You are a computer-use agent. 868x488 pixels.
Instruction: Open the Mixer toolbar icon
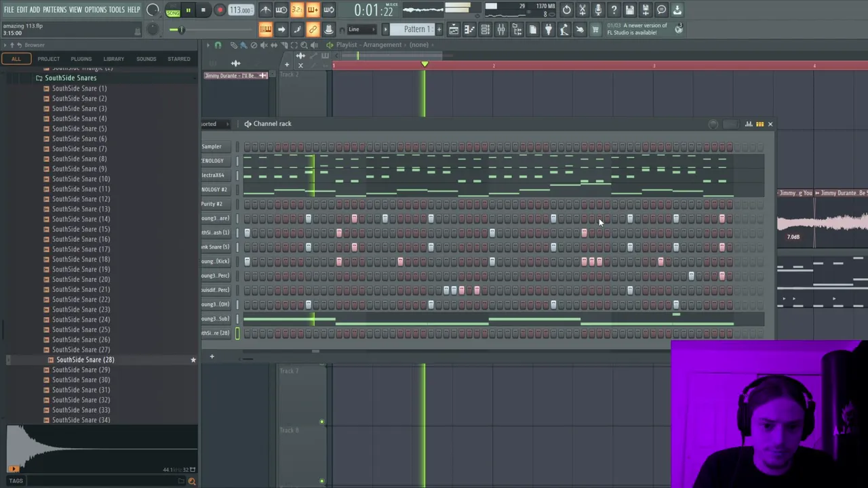[500, 29]
